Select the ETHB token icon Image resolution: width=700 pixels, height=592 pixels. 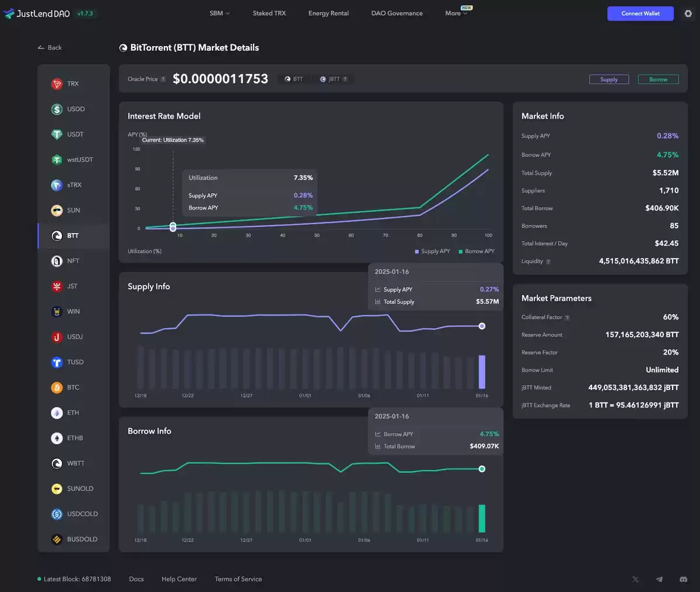point(57,438)
